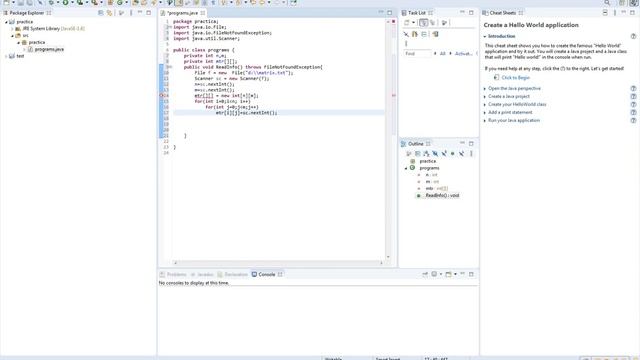Select the Console tab
Viewport: 640px width, 360px height.
tap(267, 274)
